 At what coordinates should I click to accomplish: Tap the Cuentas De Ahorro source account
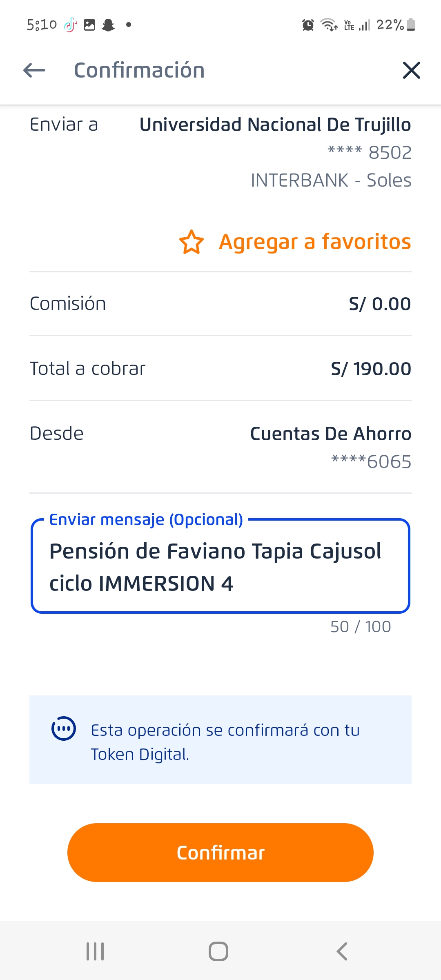[330, 434]
